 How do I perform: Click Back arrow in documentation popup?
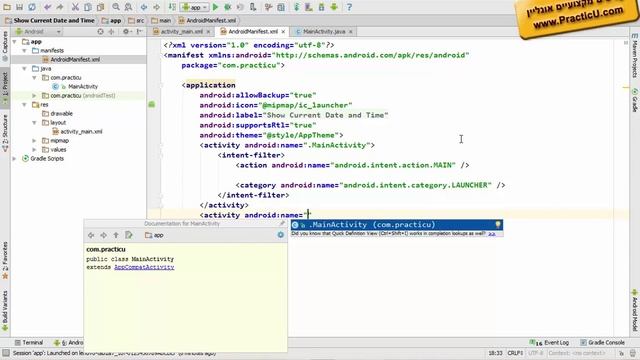pos(91,235)
